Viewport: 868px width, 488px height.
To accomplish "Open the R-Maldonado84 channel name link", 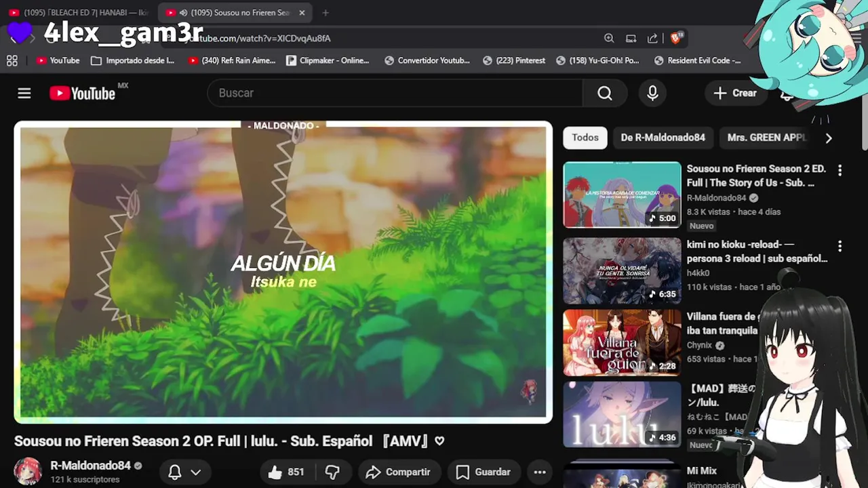I will [90, 466].
